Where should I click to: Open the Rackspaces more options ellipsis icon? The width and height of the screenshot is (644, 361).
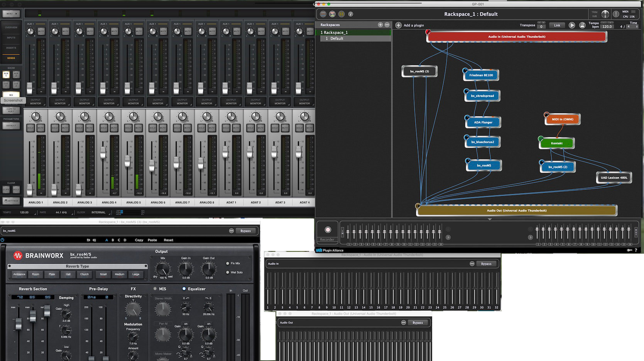coord(387,25)
